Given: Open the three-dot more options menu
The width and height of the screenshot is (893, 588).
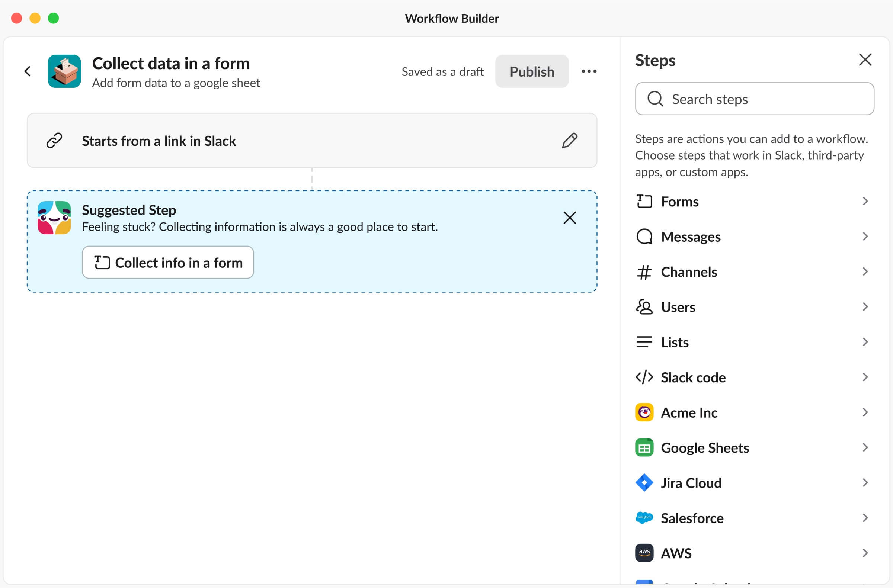Looking at the screenshot, I should click(589, 71).
